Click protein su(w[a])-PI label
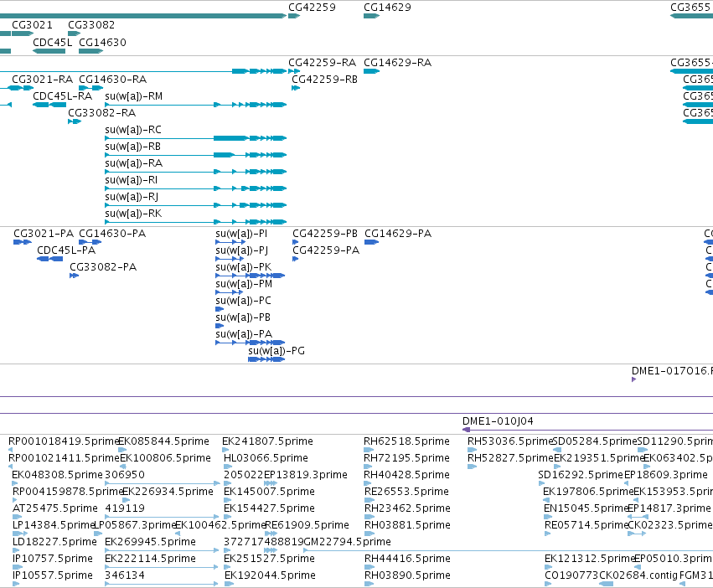The image size is (713, 588). [241, 234]
